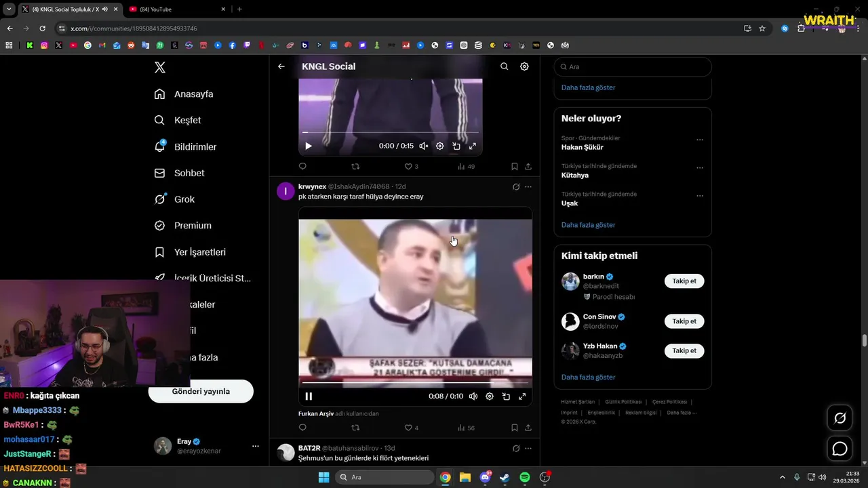Screen dimensions: 868x488
Task: Bookmark the krwynex post
Action: (x=514, y=428)
